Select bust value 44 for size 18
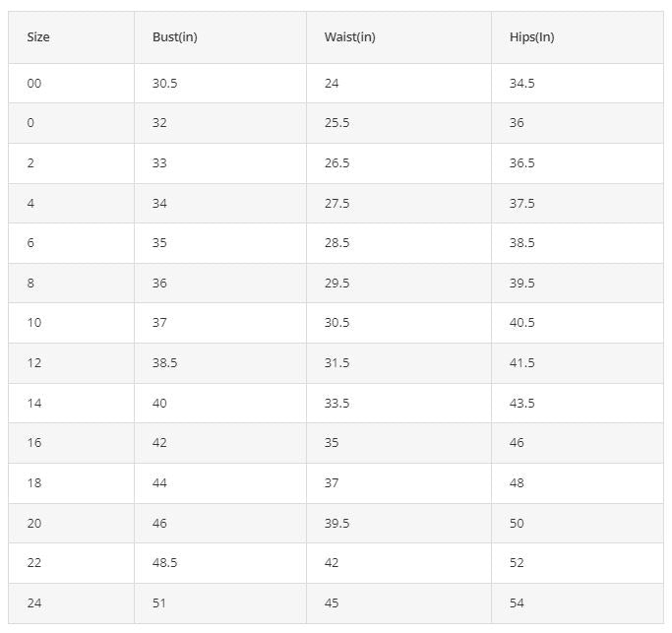The height and width of the screenshot is (633, 672). 159,483
